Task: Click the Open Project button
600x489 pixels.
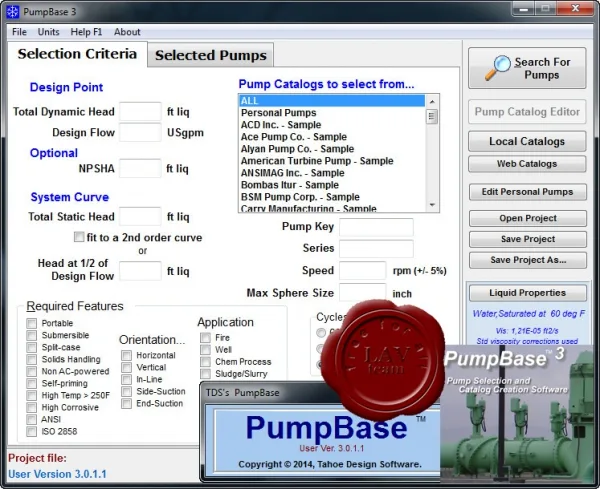Action: [528, 218]
